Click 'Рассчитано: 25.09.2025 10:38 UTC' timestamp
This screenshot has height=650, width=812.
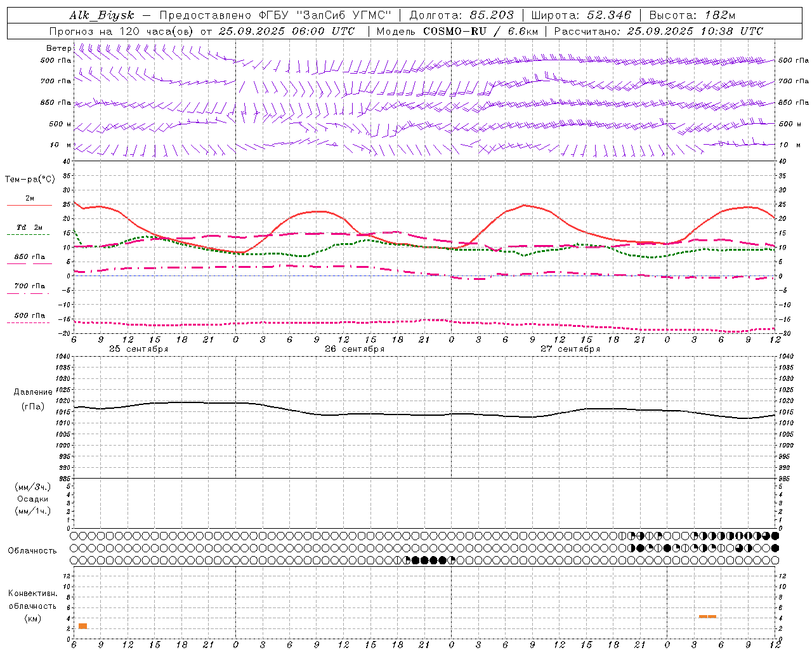pos(658,31)
